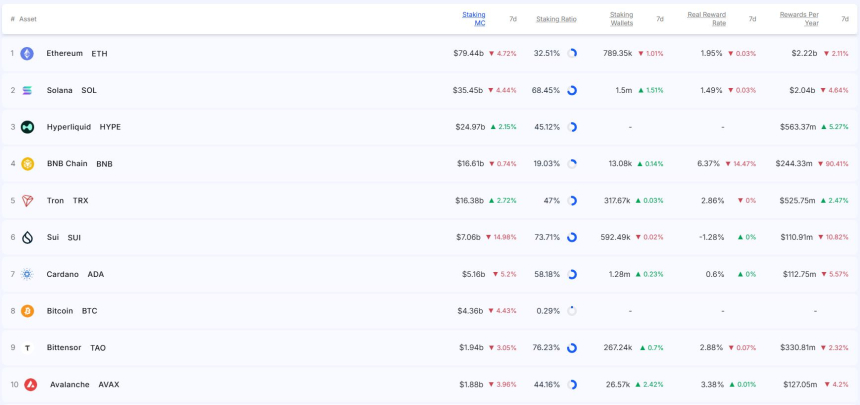
Task: Click BNB Chain's staking ratio ring icon
Action: [572, 164]
